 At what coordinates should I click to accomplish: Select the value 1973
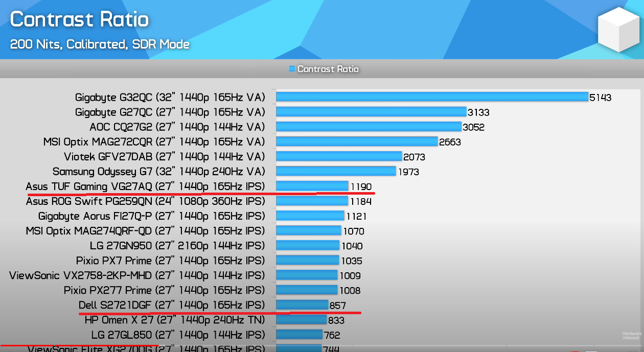click(408, 172)
